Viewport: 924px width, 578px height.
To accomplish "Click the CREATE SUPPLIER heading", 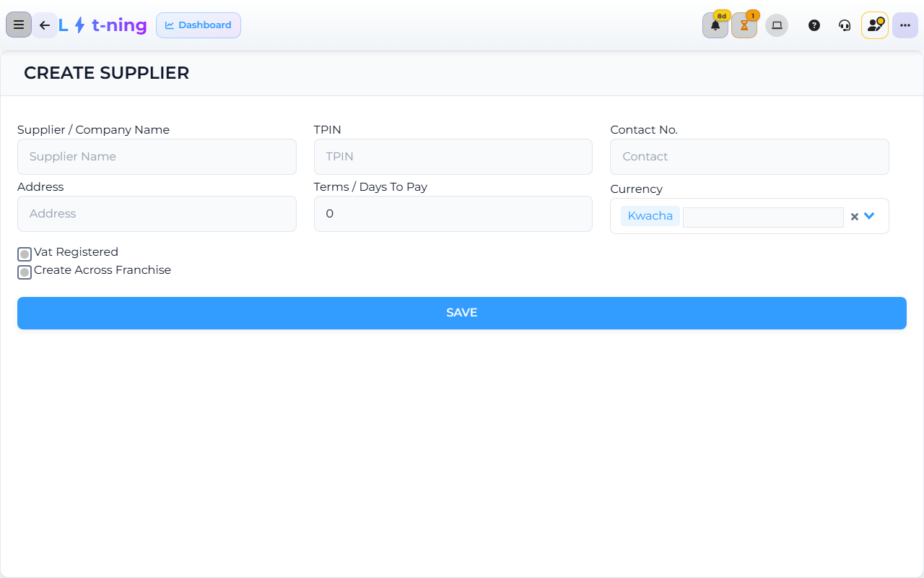I will [107, 73].
